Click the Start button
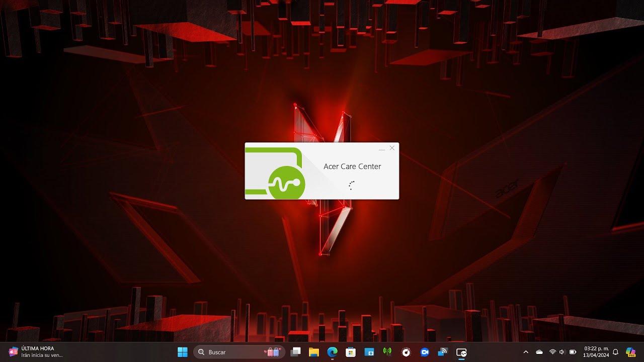This screenshot has height=362, width=644. (x=183, y=352)
